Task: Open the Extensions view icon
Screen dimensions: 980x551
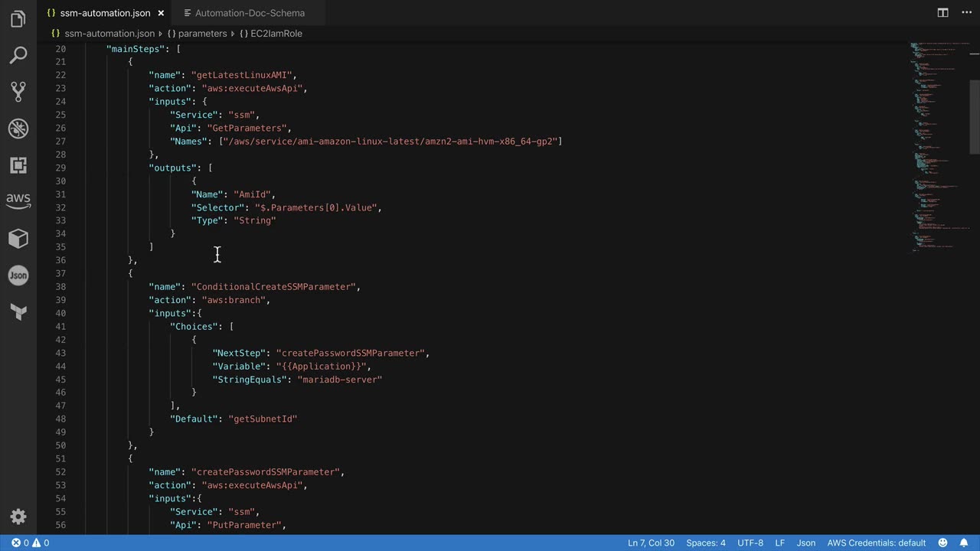Action: click(18, 165)
